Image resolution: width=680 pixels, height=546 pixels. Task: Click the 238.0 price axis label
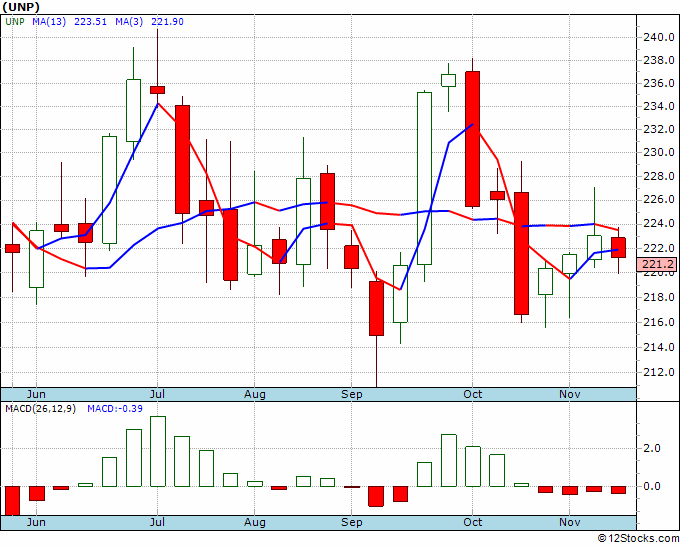click(x=658, y=60)
